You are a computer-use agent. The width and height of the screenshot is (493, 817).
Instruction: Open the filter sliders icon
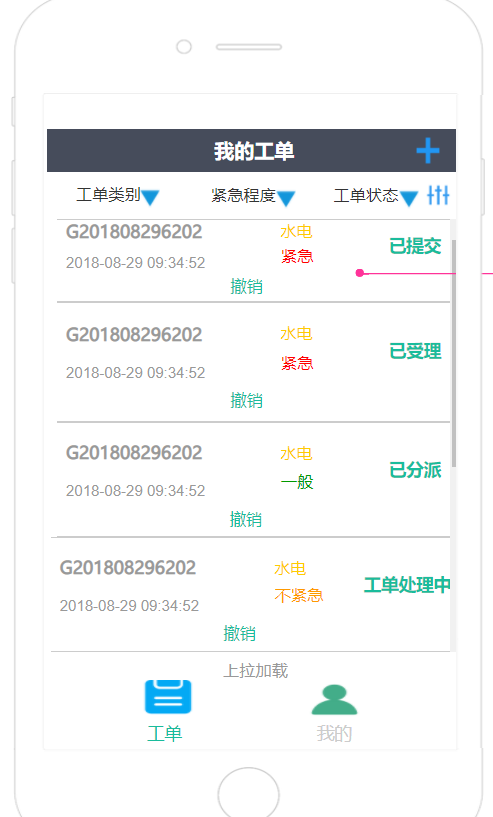[438, 195]
